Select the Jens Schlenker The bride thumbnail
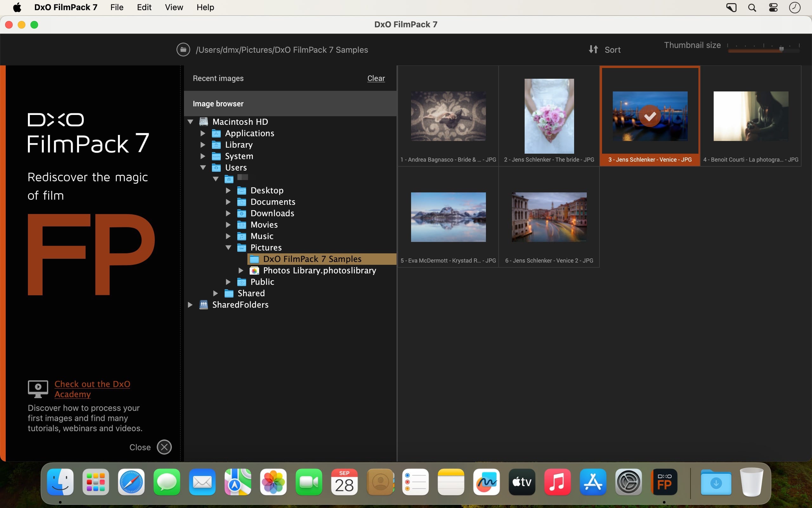This screenshot has width=812, height=508. coord(549,116)
